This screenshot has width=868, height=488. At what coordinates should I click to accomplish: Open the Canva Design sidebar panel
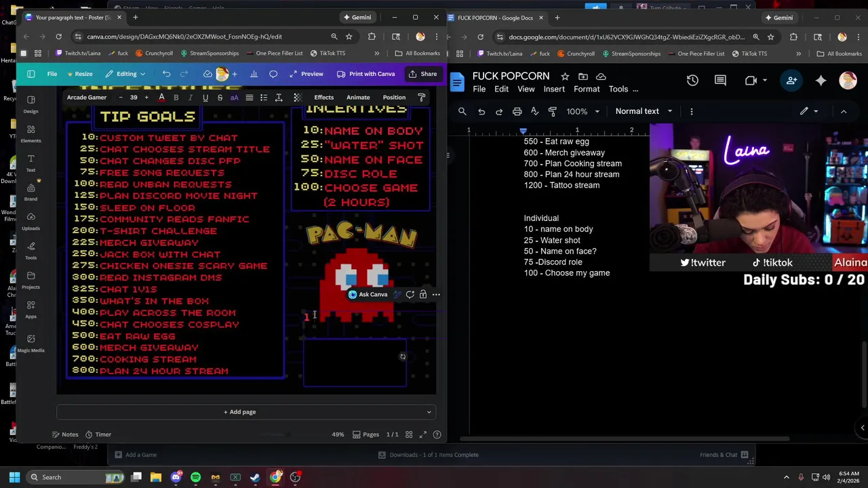tap(31, 104)
